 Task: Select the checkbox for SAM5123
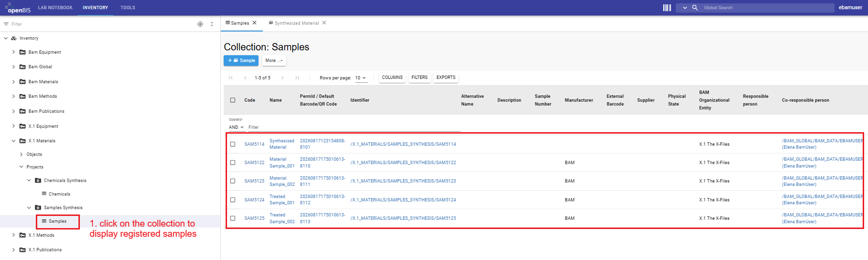[233, 181]
